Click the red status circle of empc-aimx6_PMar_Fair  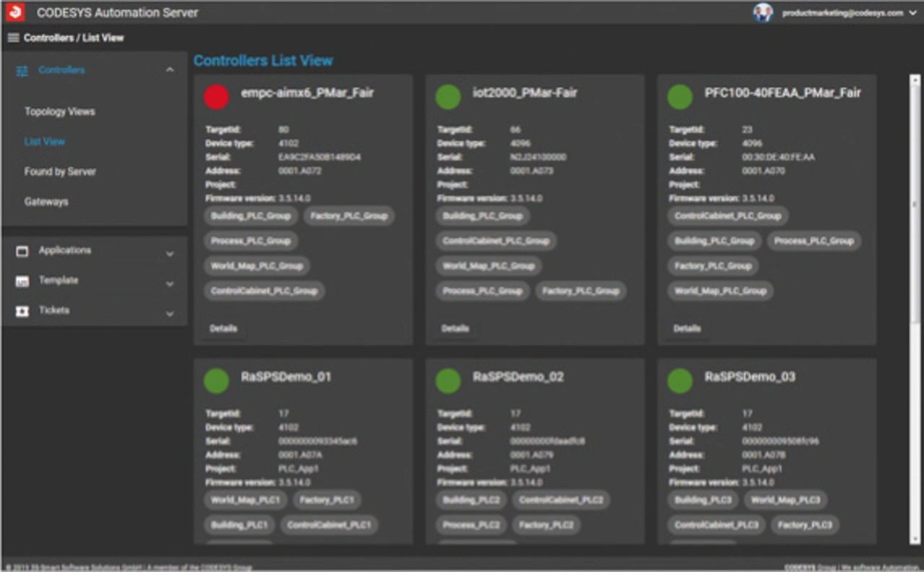tap(217, 97)
